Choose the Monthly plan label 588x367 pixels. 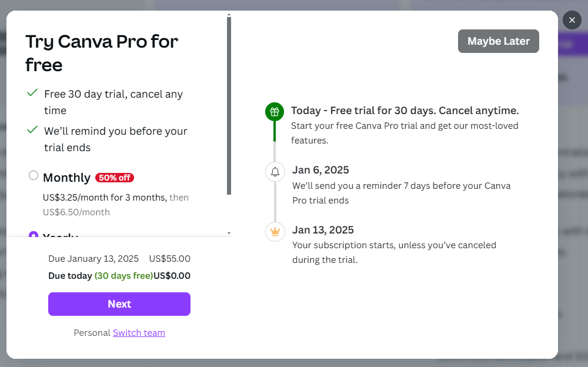(66, 178)
